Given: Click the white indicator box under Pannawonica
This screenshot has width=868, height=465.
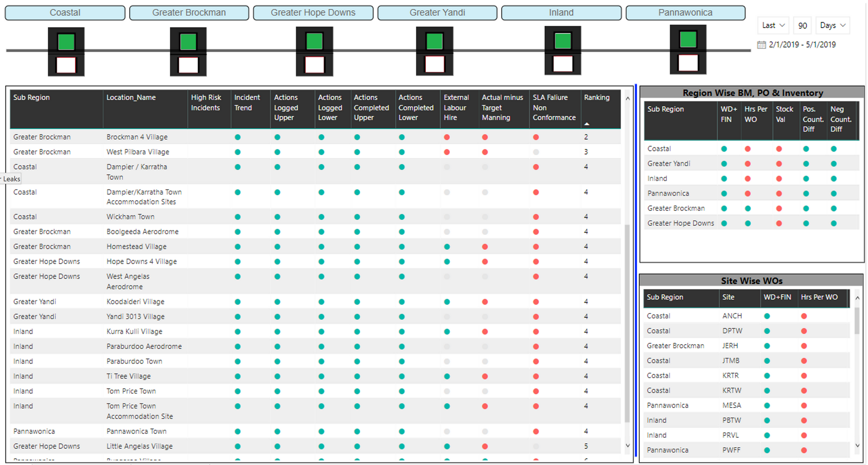Looking at the screenshot, I should click(x=688, y=63).
